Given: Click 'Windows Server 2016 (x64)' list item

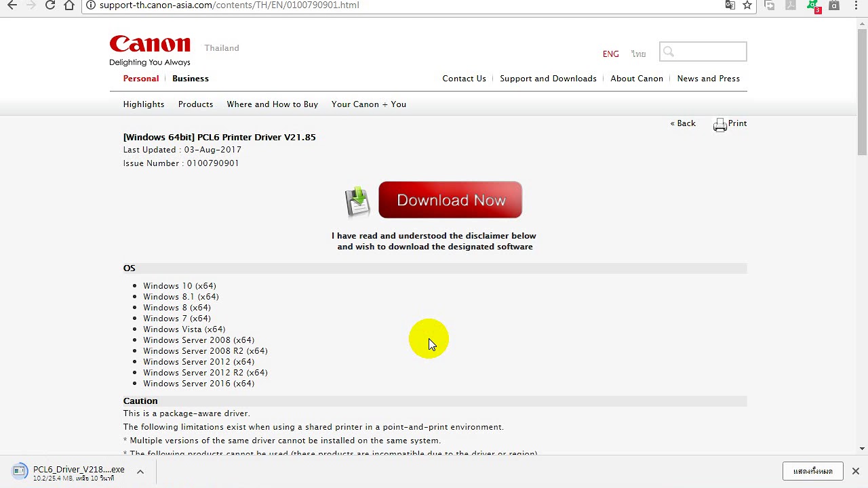Looking at the screenshot, I should pos(199,384).
